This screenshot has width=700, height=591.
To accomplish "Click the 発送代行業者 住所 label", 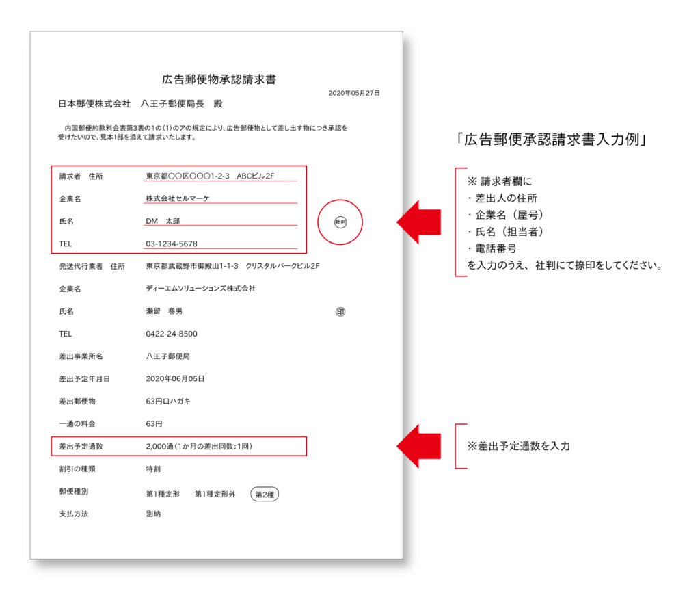I will [92, 266].
